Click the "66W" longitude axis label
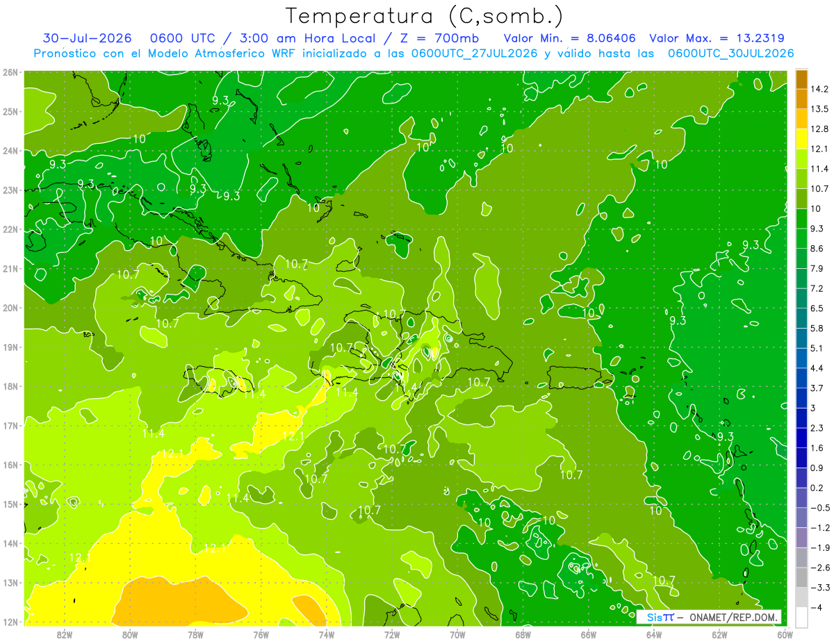834x644 pixels. (x=589, y=634)
